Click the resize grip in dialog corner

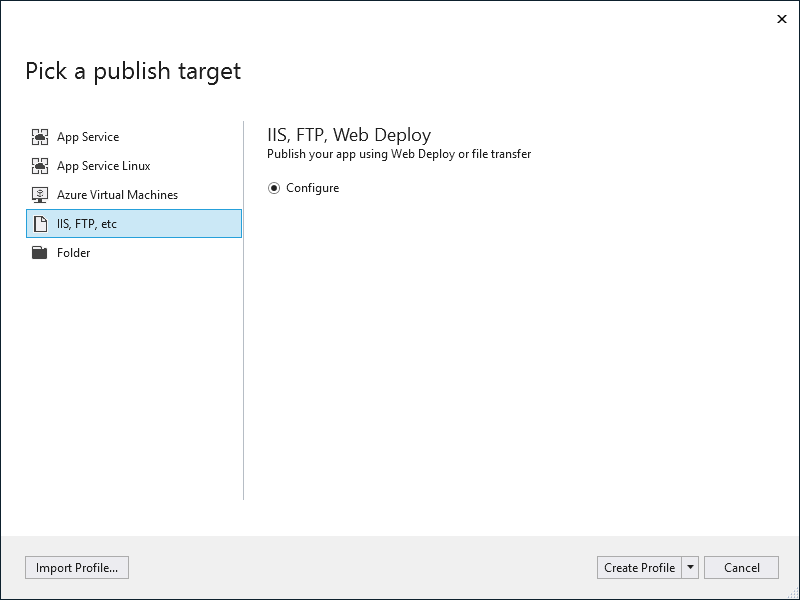794,594
